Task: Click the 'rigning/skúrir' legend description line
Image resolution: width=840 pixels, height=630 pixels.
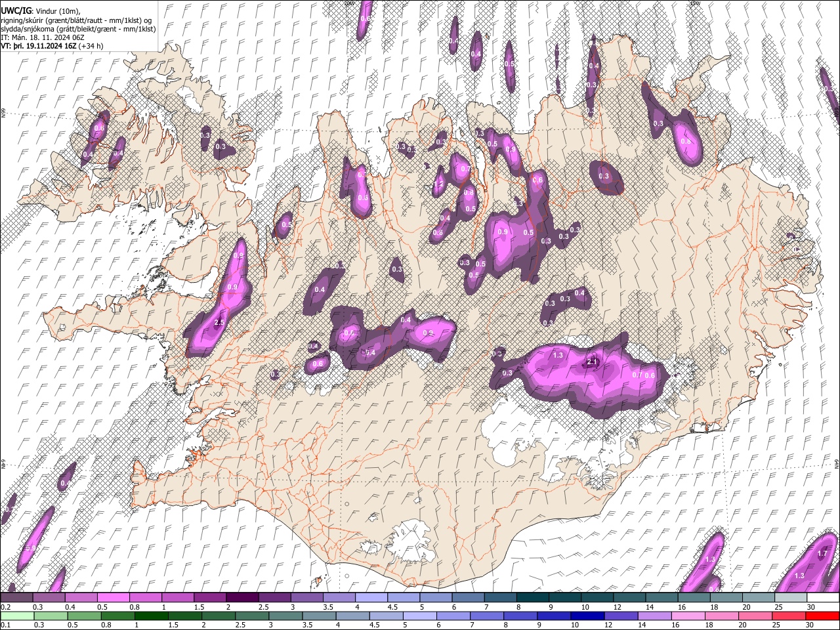Action: click(76, 20)
